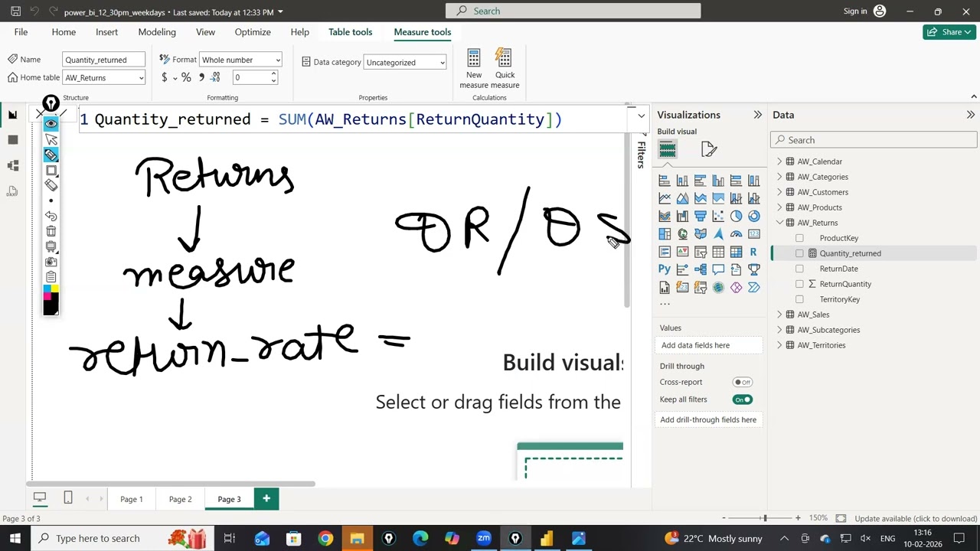Image resolution: width=980 pixels, height=551 pixels.
Task: Insert a treemap visual
Action: (x=665, y=234)
